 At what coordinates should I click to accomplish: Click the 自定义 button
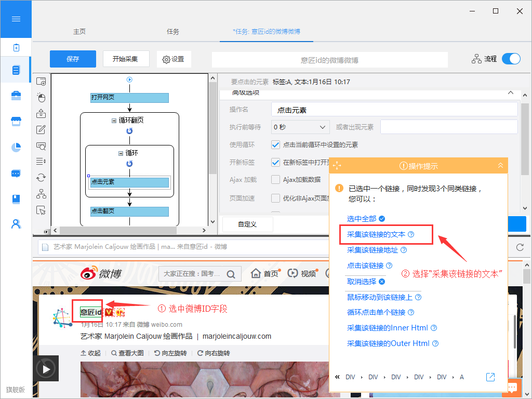tap(247, 224)
